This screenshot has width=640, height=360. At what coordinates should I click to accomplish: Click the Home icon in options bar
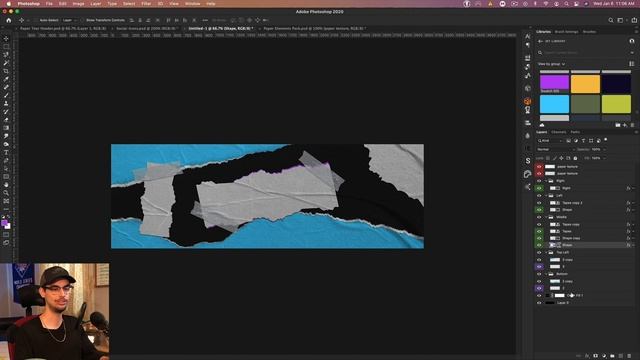coord(9,20)
